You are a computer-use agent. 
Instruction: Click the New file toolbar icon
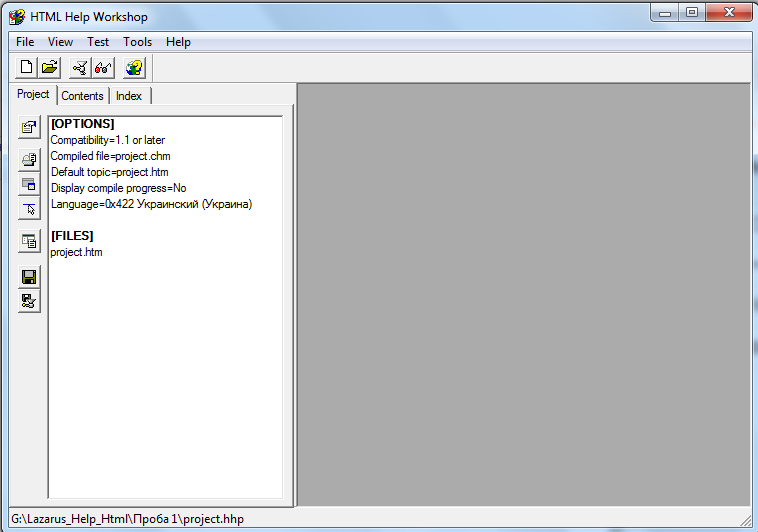tap(26, 67)
